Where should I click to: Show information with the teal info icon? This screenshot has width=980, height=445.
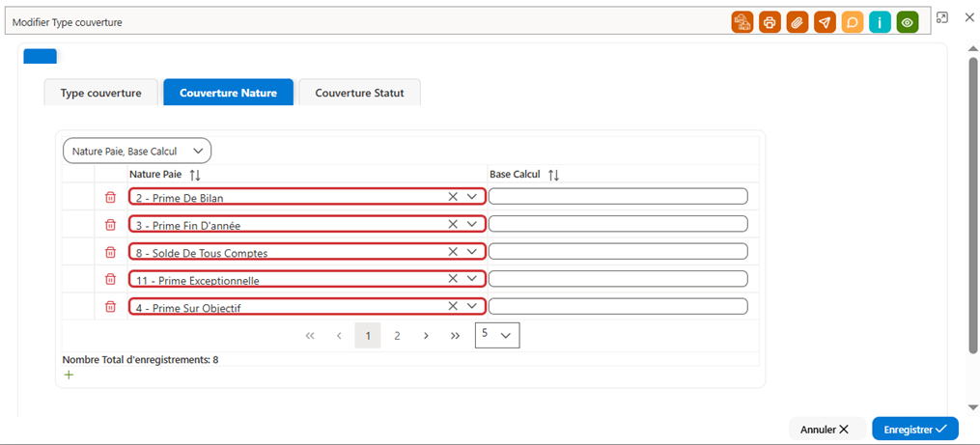(x=880, y=22)
